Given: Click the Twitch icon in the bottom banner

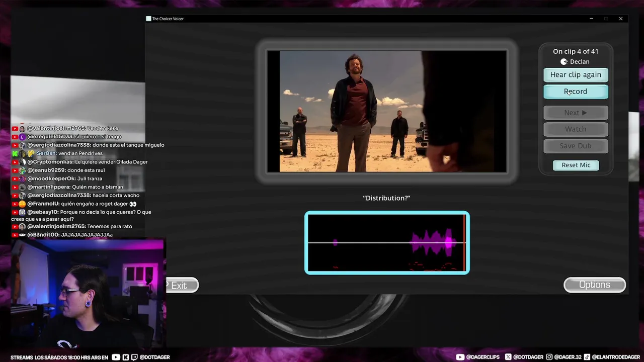Looking at the screenshot, I should pos(134,357).
